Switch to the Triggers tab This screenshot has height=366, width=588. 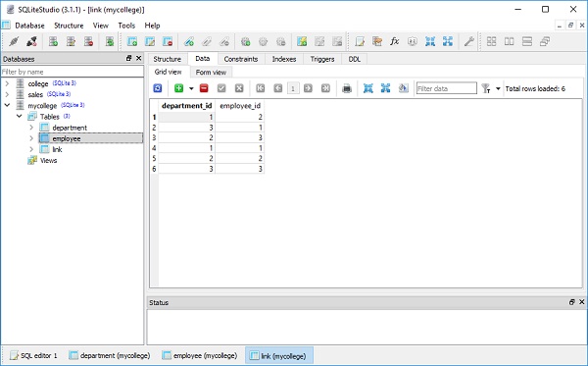(x=322, y=59)
